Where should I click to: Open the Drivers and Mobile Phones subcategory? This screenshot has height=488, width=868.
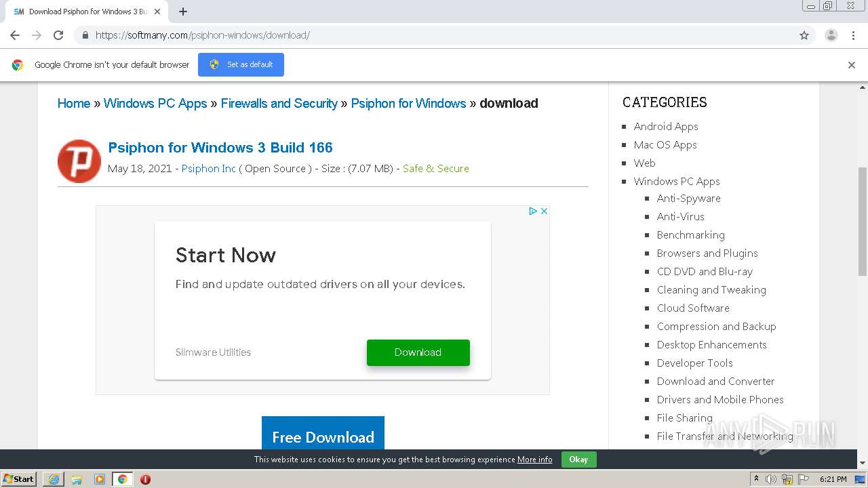pyautogui.click(x=720, y=399)
